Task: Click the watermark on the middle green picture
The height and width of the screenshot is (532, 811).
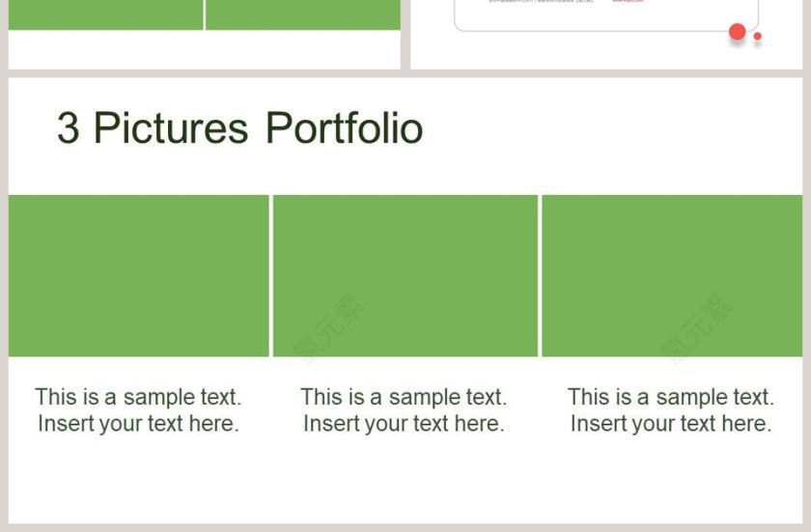Action: (x=330, y=328)
